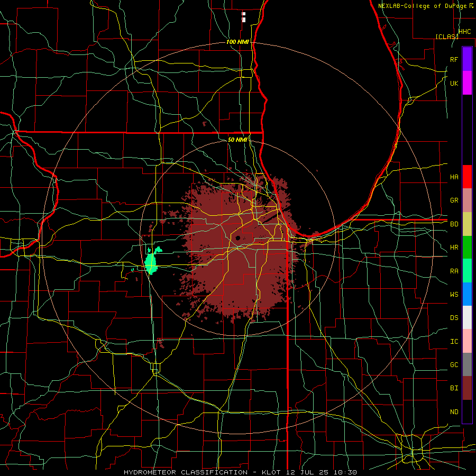Click the white DS legend swatch
The height and width of the screenshot is (476, 476).
point(467,317)
